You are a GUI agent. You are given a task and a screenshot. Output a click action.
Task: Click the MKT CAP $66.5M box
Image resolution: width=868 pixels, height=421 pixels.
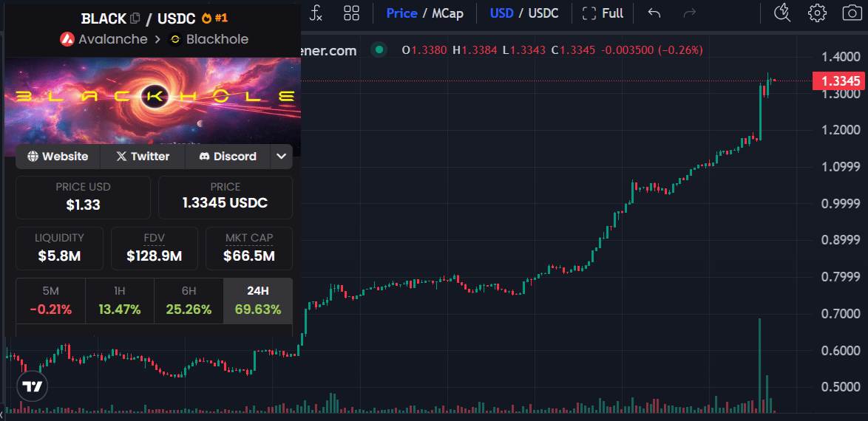(249, 248)
